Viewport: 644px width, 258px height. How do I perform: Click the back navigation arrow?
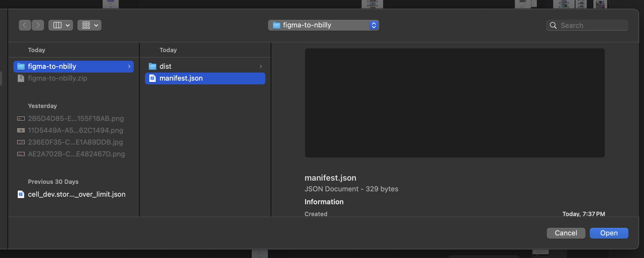[x=25, y=25]
